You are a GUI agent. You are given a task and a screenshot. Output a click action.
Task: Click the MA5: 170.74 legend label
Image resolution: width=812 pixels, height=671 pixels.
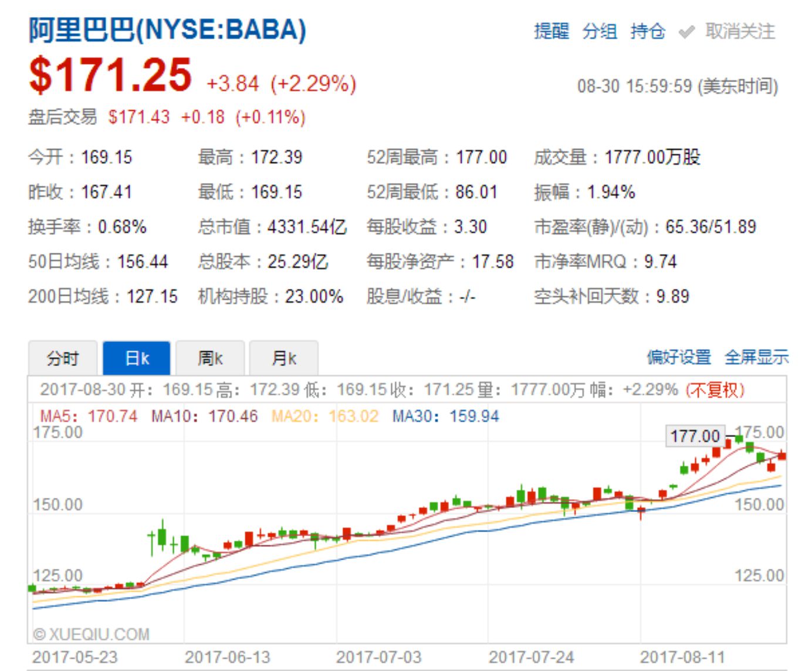click(x=89, y=416)
